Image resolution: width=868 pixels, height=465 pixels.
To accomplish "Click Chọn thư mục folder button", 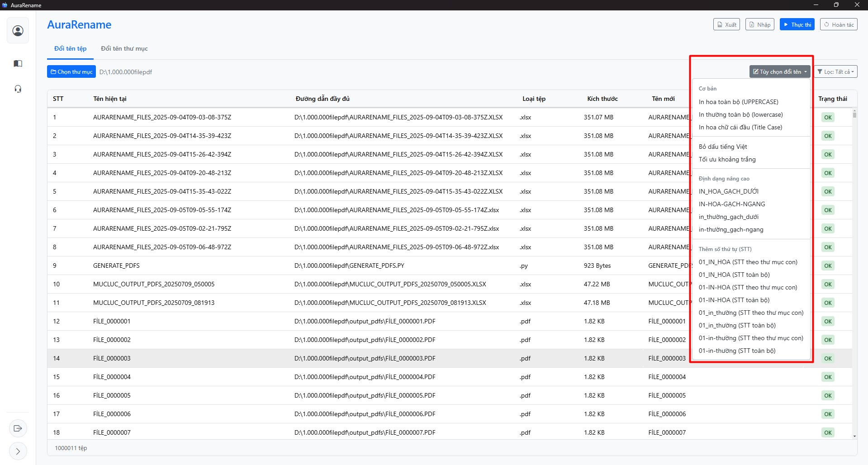I will pos(71,72).
